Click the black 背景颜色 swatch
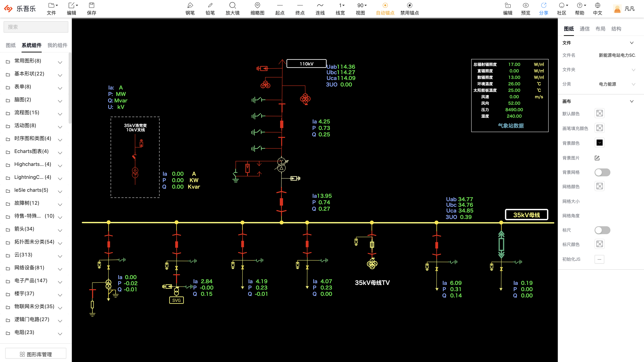 599,143
